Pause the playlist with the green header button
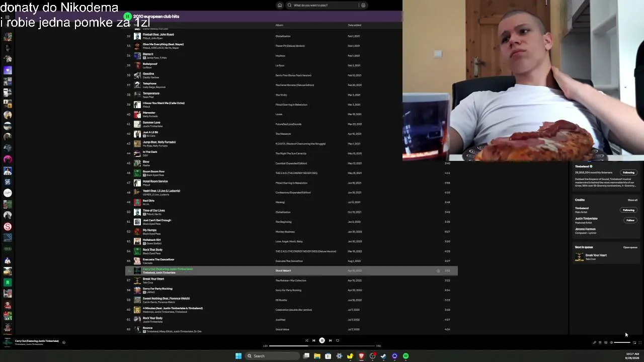 tap(128, 17)
